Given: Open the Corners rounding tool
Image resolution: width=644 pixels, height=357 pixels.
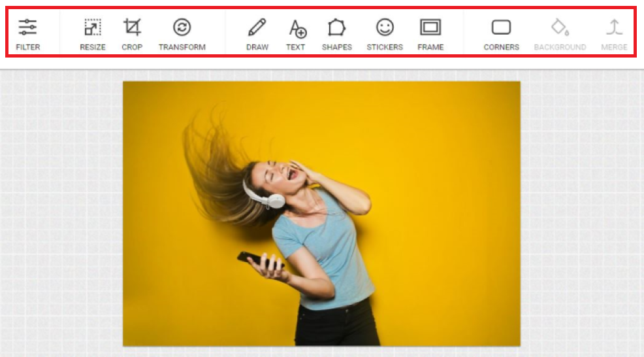Looking at the screenshot, I should pos(501,35).
